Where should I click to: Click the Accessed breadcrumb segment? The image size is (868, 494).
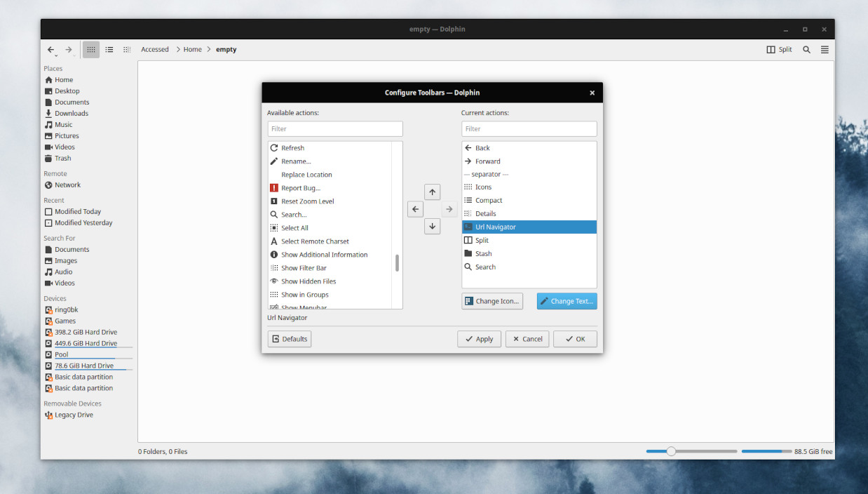(155, 50)
